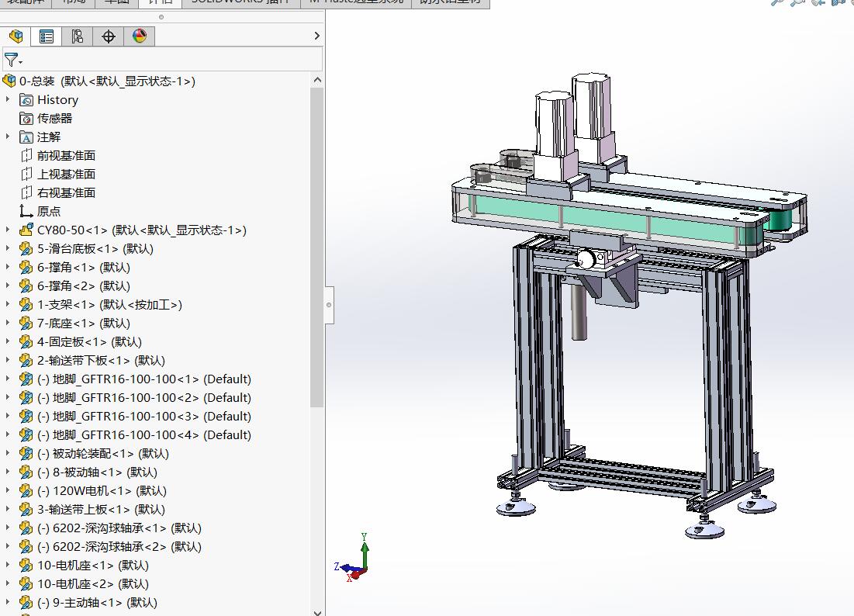
Task: Click the 被动轮装配<1> assembly icon
Action: (x=26, y=454)
